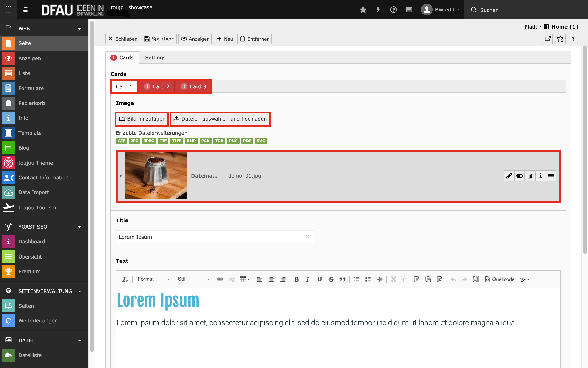
Task: Toggle visibility of demo_01.jpg image
Action: pos(520,176)
